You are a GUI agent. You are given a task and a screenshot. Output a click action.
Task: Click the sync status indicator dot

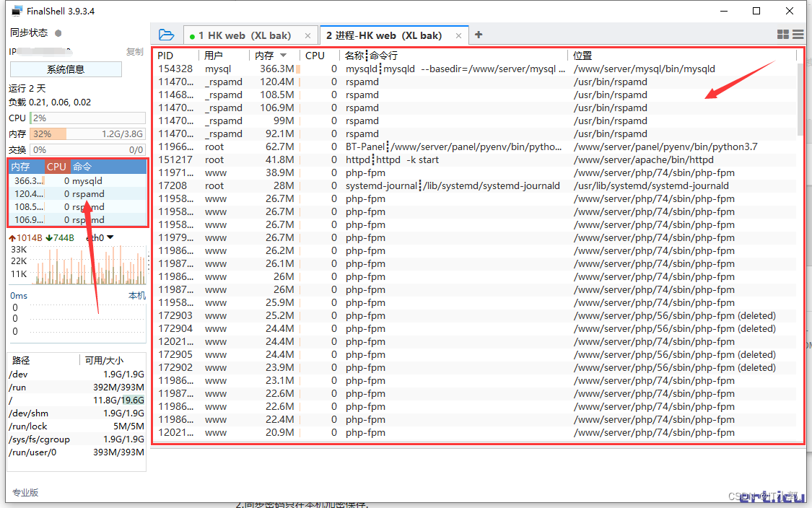[58, 33]
